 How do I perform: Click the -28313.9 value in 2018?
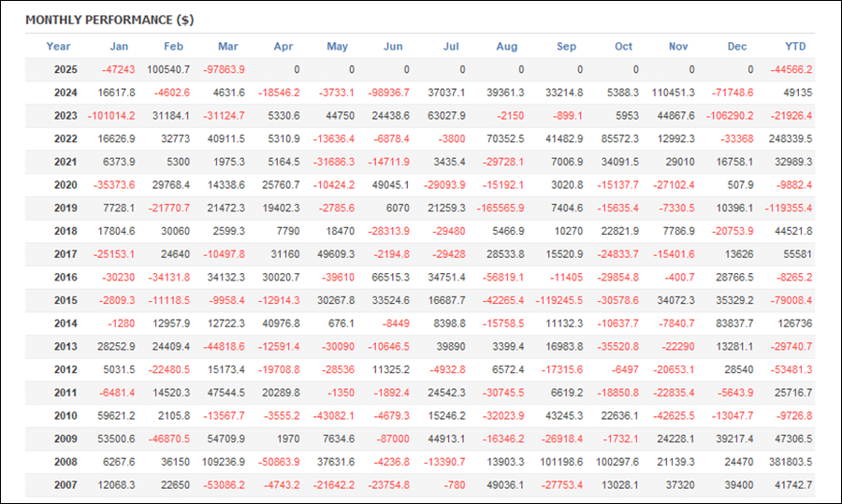[x=389, y=231]
